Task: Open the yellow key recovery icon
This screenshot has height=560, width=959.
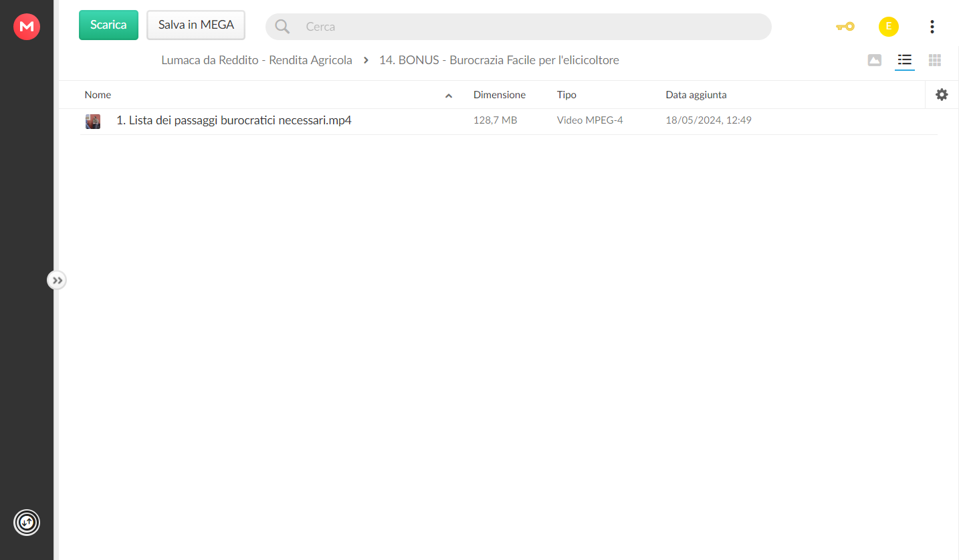Action: (845, 27)
